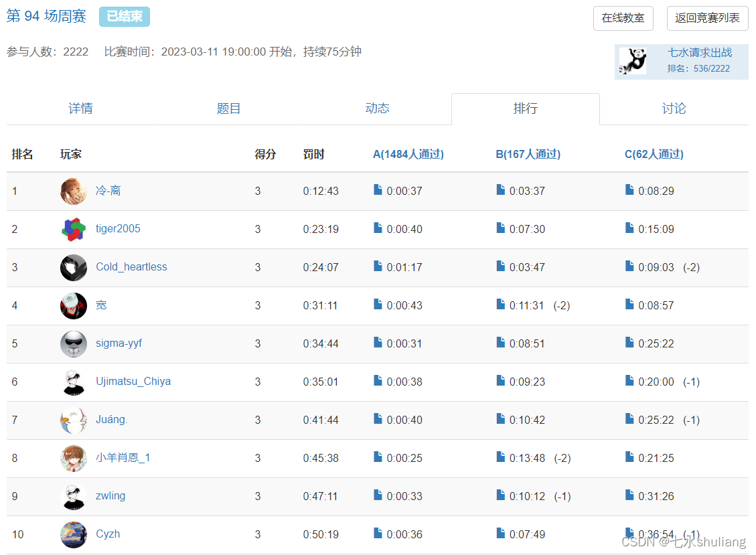Open sigma-yyf problem A file icon

378,342
